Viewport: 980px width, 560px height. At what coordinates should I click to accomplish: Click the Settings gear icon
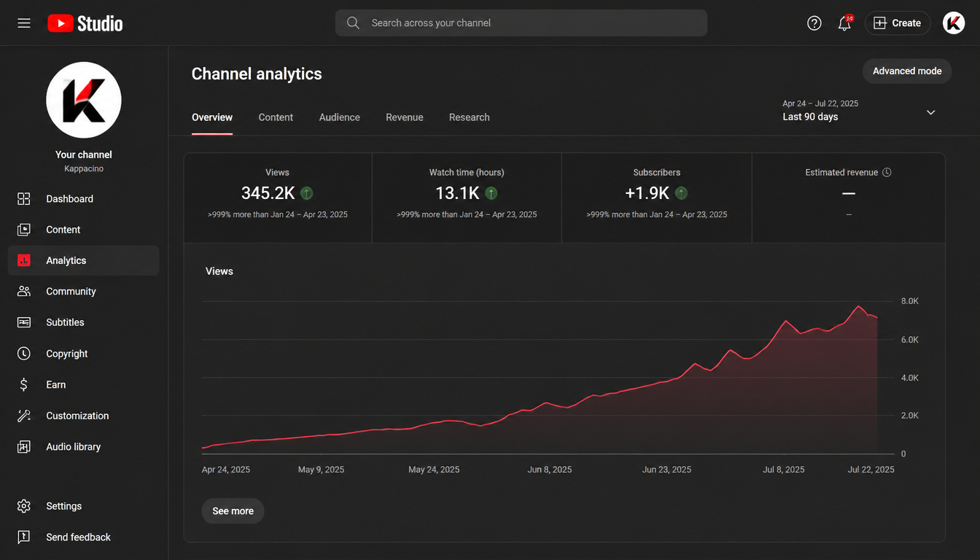coord(24,506)
